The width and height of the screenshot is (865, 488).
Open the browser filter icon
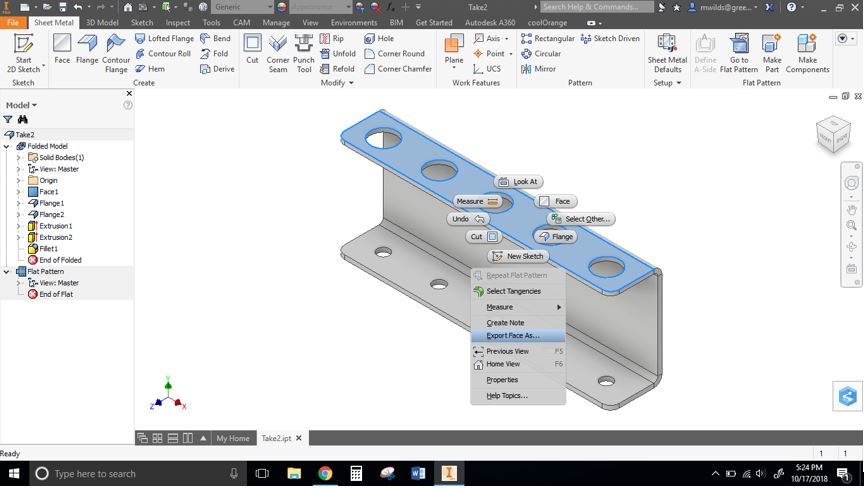(x=8, y=120)
